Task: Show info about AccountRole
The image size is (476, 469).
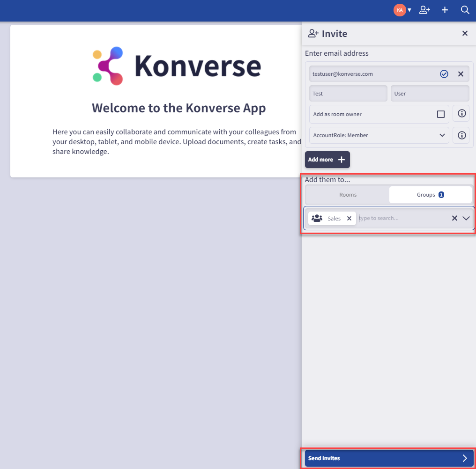Action: pos(461,135)
